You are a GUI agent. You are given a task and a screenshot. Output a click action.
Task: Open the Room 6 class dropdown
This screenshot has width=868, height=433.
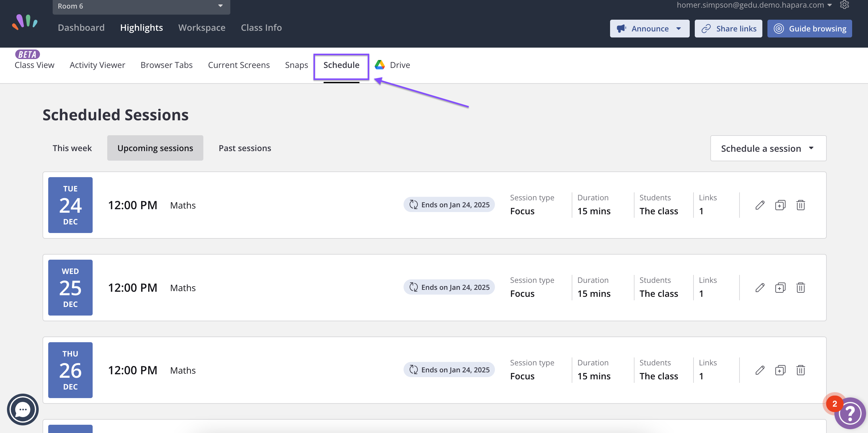click(x=141, y=6)
